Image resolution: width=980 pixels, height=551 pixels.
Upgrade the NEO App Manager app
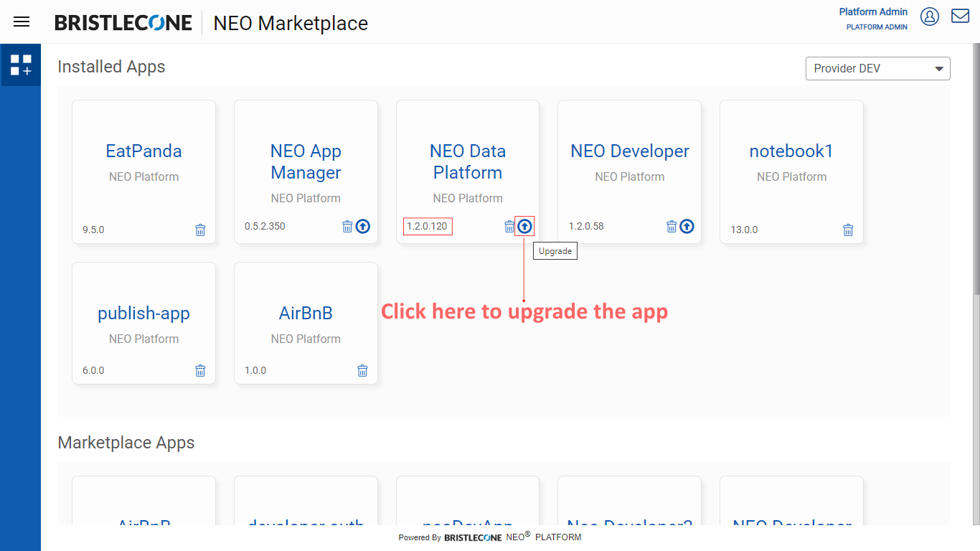[x=363, y=227]
